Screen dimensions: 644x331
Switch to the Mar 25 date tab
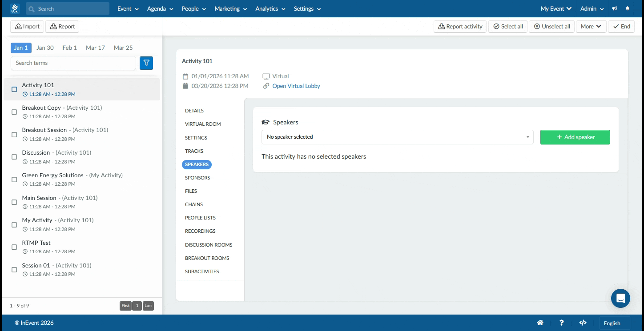[x=123, y=48]
